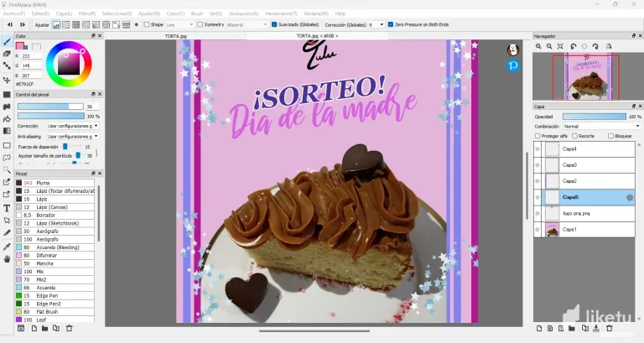
Task: Create a new layer in layer panel
Action: (x=539, y=328)
